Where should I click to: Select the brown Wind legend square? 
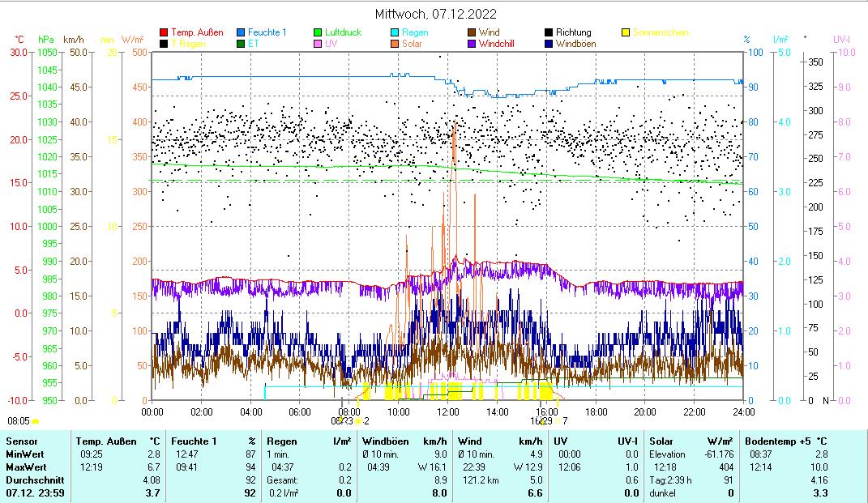click(472, 32)
